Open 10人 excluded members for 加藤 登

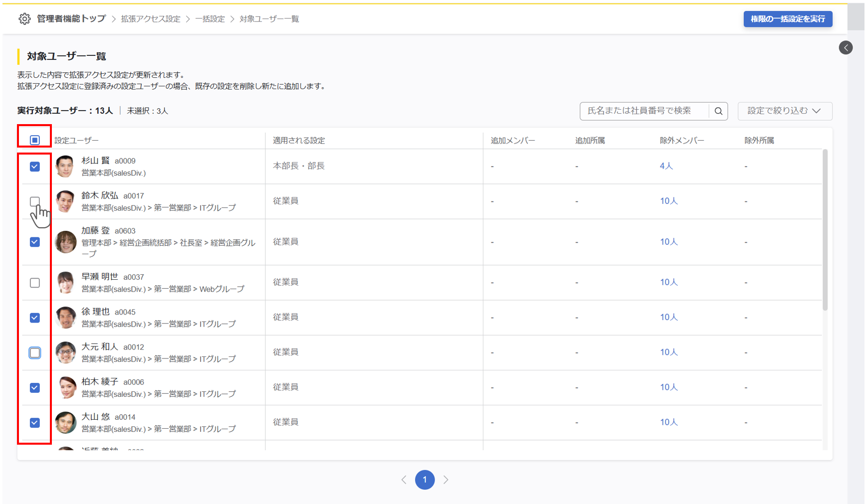[x=669, y=242]
